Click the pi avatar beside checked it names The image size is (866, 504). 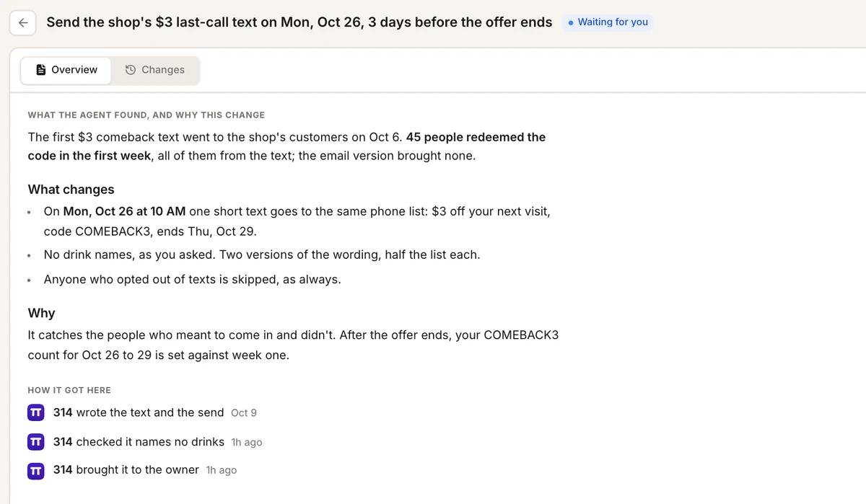tap(36, 442)
